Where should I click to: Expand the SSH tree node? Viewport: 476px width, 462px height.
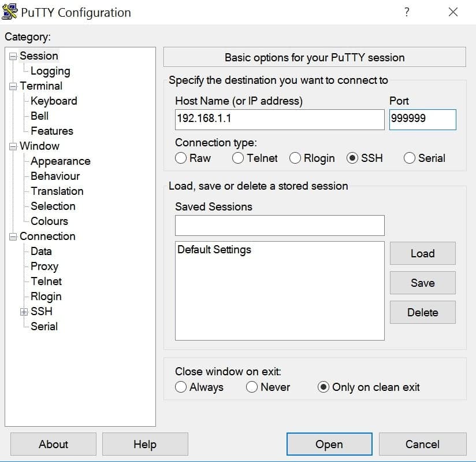pyautogui.click(x=23, y=311)
